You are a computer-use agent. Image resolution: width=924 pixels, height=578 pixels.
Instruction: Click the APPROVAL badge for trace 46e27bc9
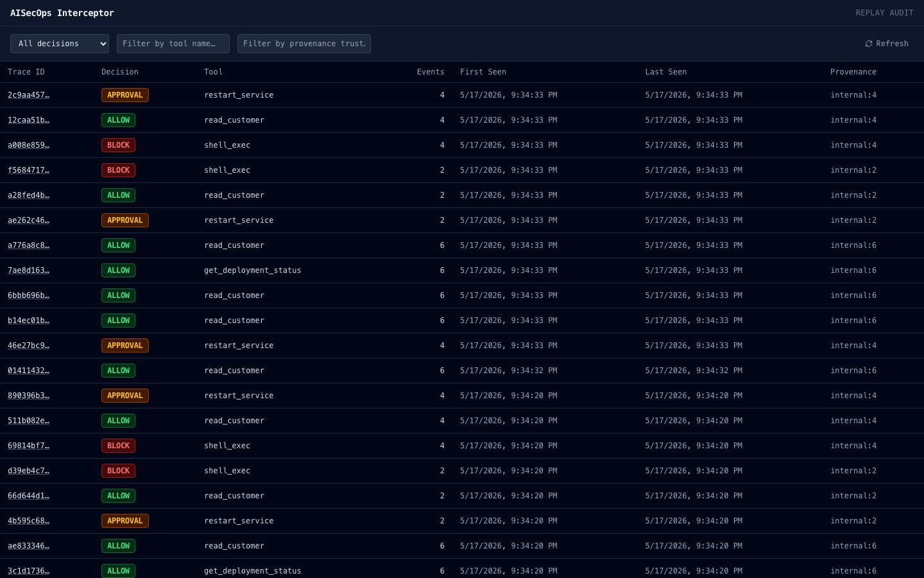(x=125, y=346)
